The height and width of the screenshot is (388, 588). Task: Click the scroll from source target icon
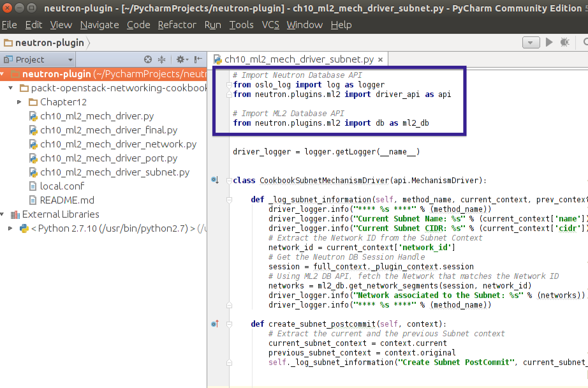148,59
